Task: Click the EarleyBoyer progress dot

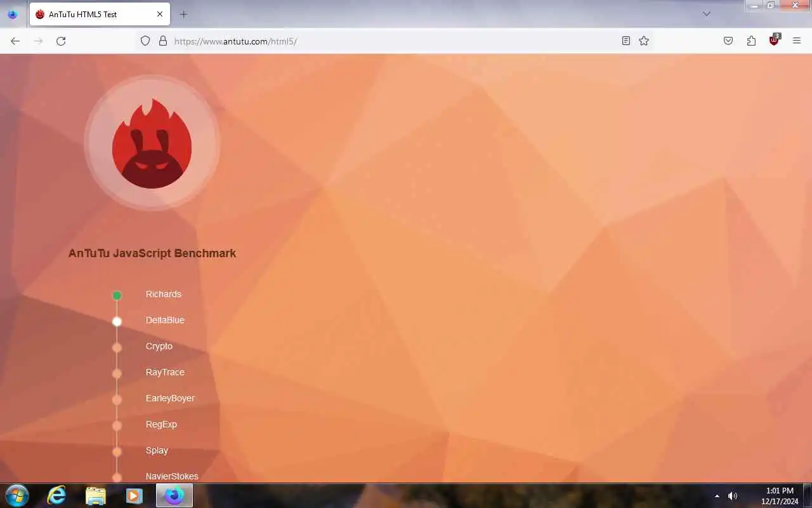Action: tap(117, 399)
